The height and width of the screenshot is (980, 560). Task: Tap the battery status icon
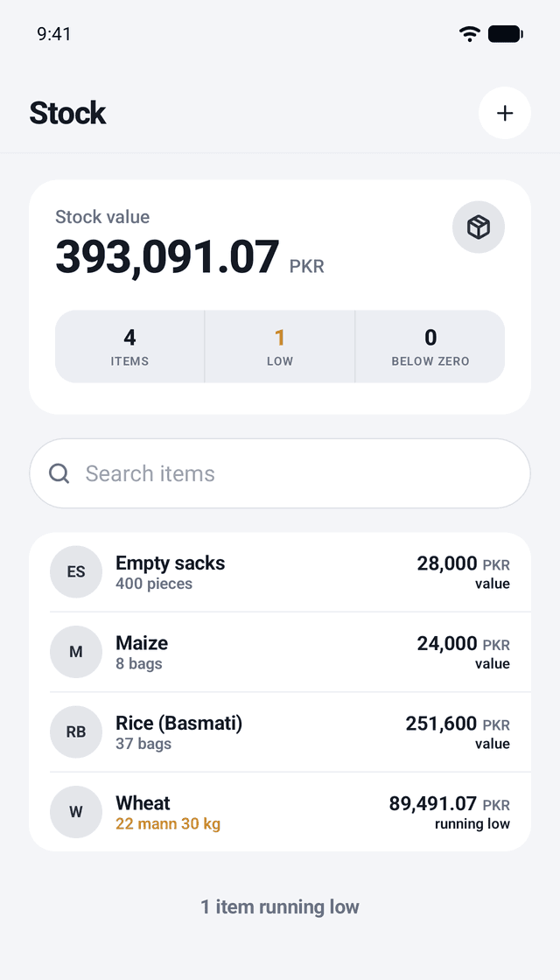506,34
